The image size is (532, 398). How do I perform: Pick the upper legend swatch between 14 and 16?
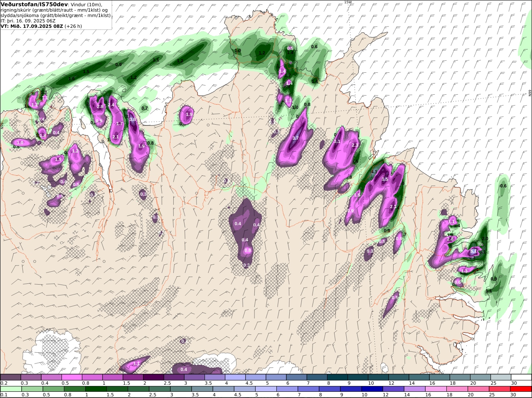[x=419, y=377]
